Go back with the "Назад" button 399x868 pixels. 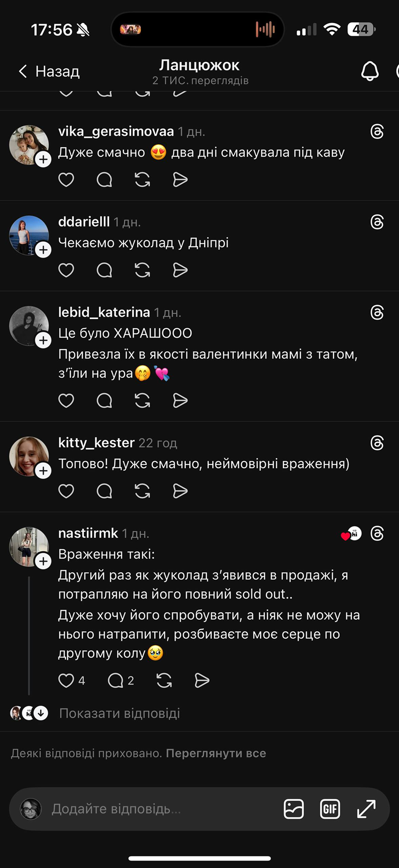(50, 71)
